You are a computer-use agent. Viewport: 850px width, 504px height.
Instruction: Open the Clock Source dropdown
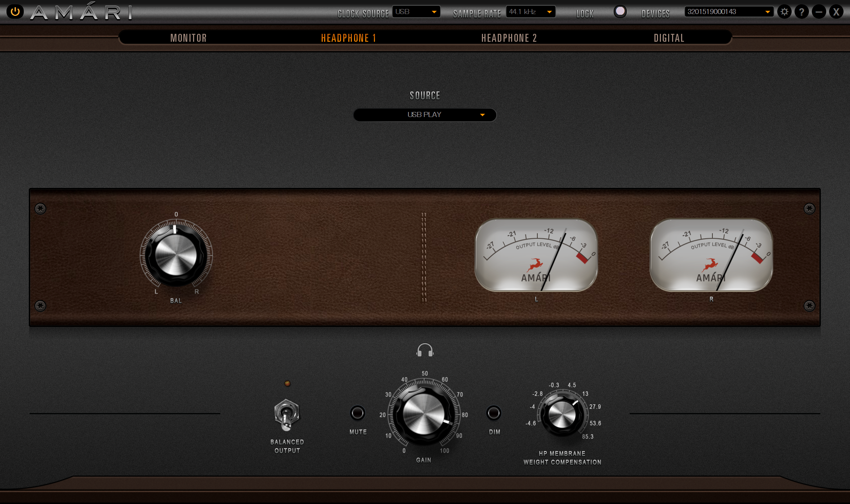click(416, 12)
